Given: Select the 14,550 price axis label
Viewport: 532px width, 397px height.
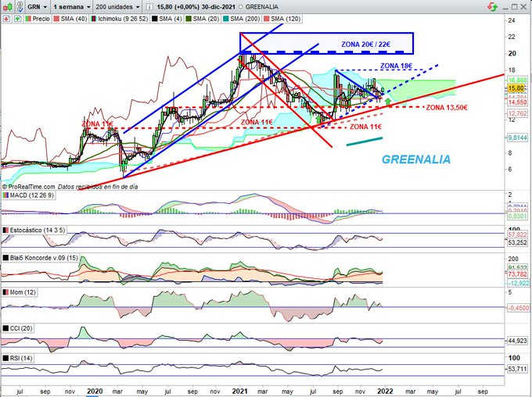Looking at the screenshot, I should pos(518,102).
